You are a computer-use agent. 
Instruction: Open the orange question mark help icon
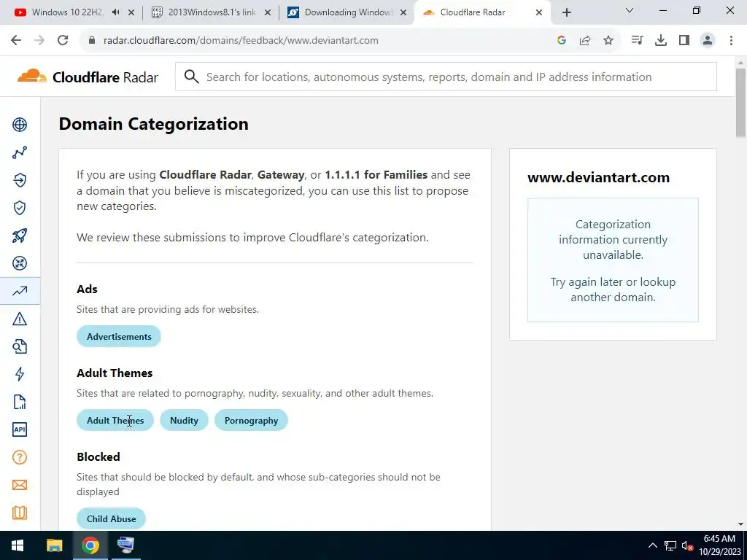(20, 457)
